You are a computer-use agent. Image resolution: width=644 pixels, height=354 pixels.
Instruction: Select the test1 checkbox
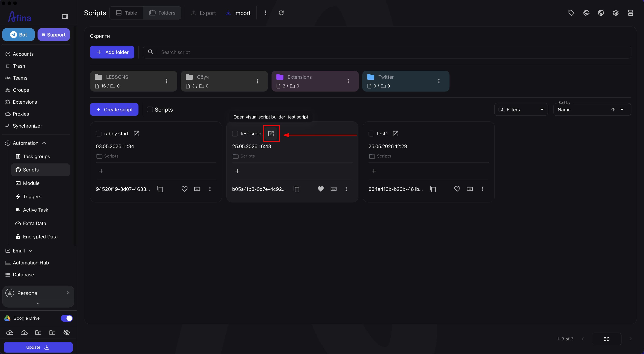[371, 134]
